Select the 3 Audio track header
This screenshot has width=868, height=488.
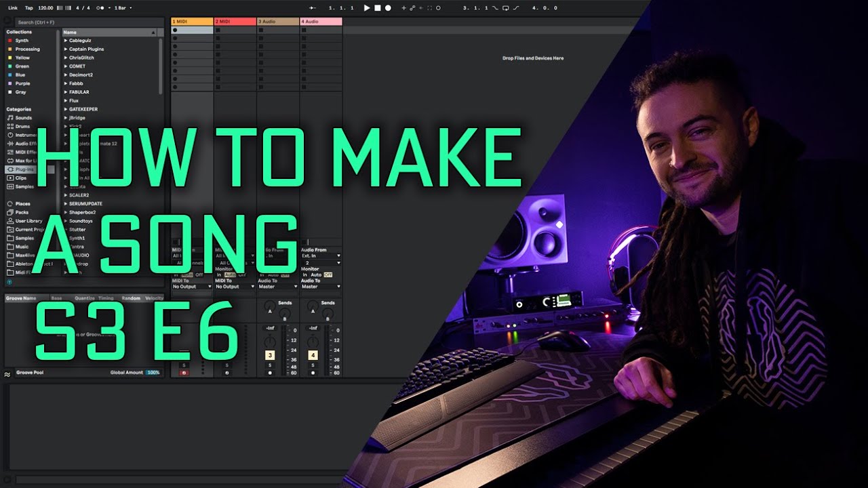click(278, 22)
